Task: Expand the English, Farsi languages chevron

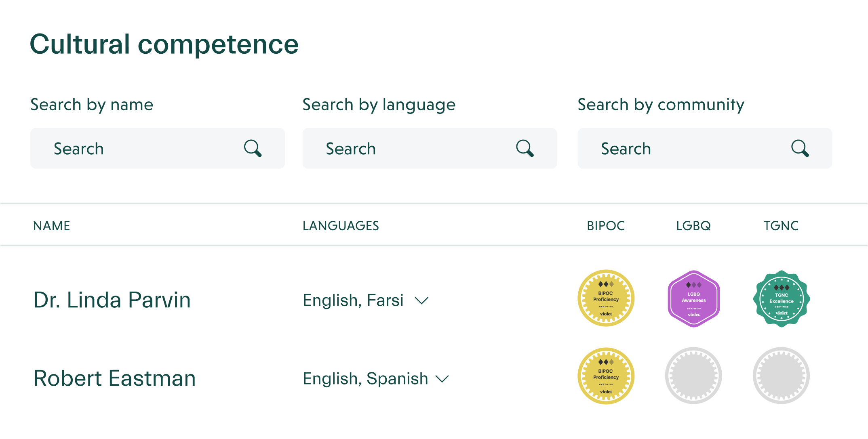Action: [x=421, y=301]
